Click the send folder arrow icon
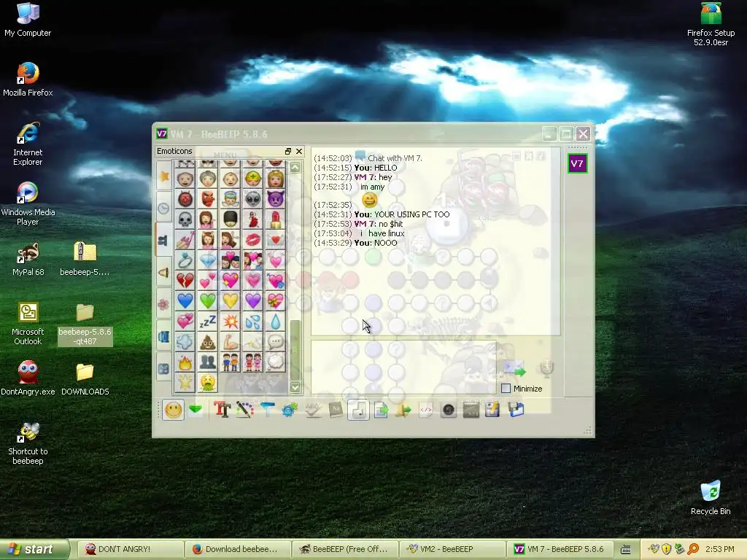The image size is (747, 560). click(x=403, y=410)
